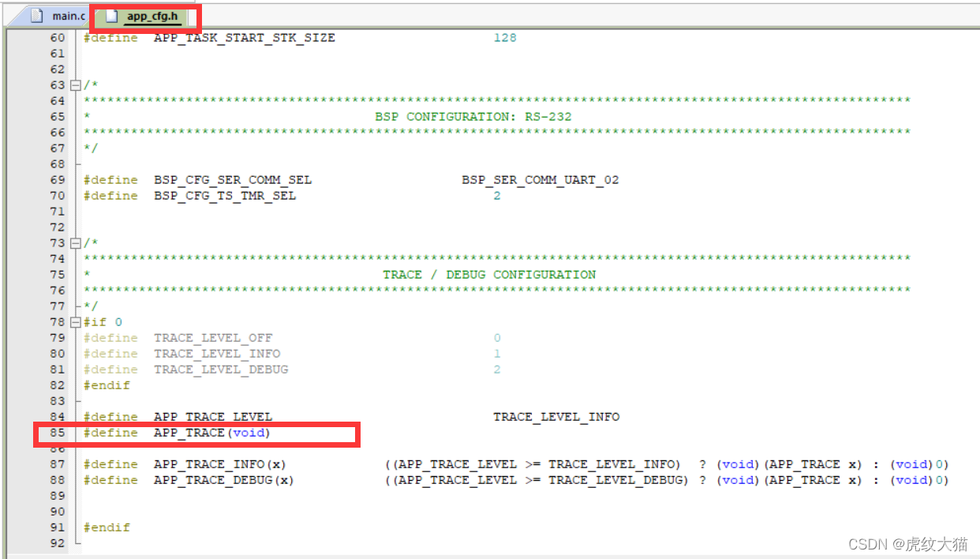This screenshot has width=980, height=559.
Task: Click the #if 0 directive
Action: point(103,322)
